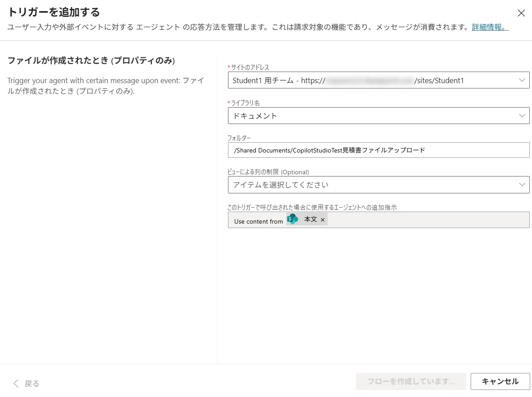Click the 'Use content from' text
The image size is (532, 397).
coord(258,221)
